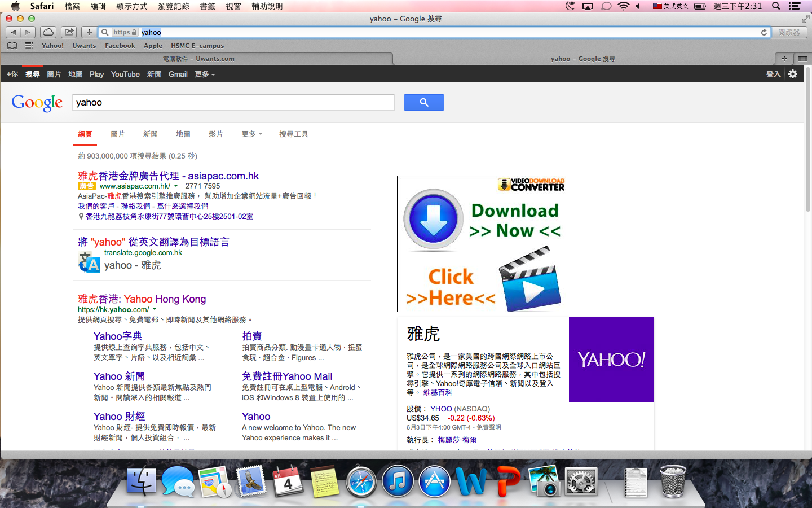The height and width of the screenshot is (508, 812).
Task: Click the YHOO stock ticker link
Action: tap(441, 409)
